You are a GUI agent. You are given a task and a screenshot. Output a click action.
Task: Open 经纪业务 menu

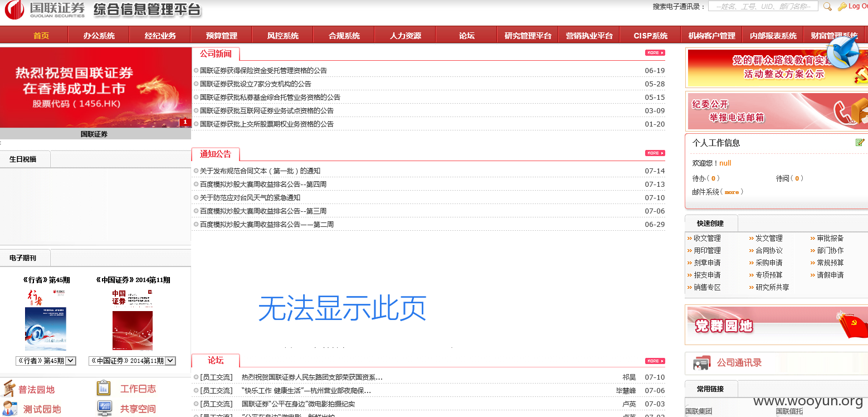tap(160, 36)
